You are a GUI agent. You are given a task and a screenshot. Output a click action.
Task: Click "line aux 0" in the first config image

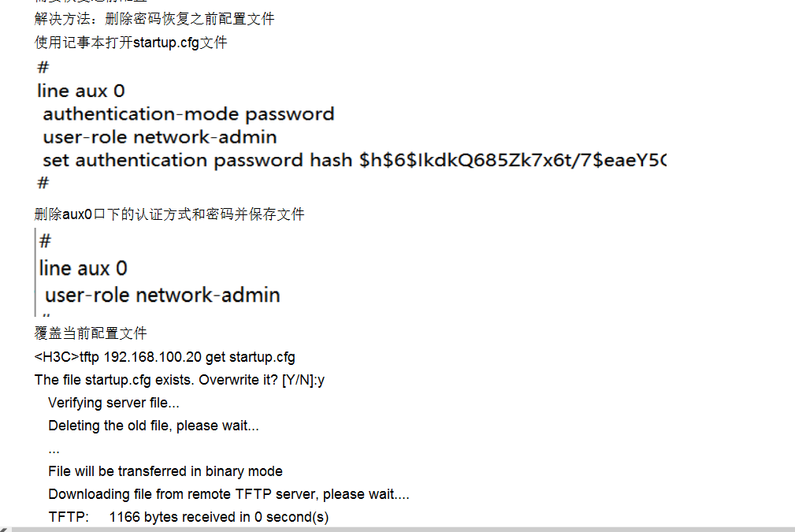(x=81, y=91)
